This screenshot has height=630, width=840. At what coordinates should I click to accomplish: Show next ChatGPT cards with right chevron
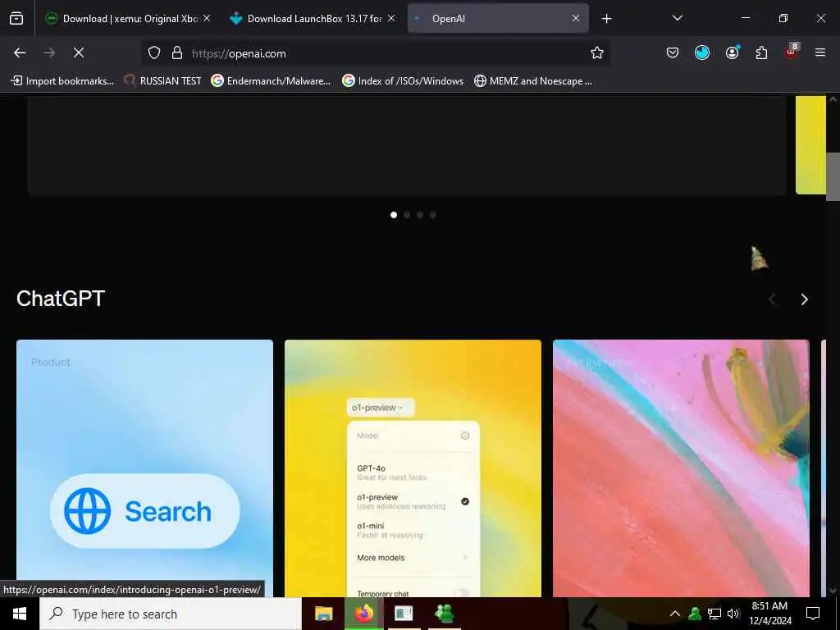click(804, 299)
